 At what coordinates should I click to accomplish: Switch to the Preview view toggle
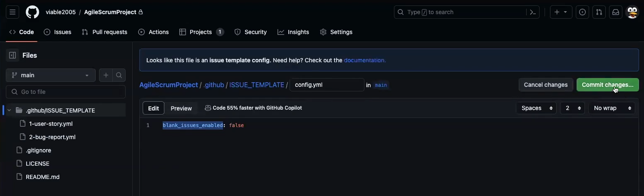[181, 108]
